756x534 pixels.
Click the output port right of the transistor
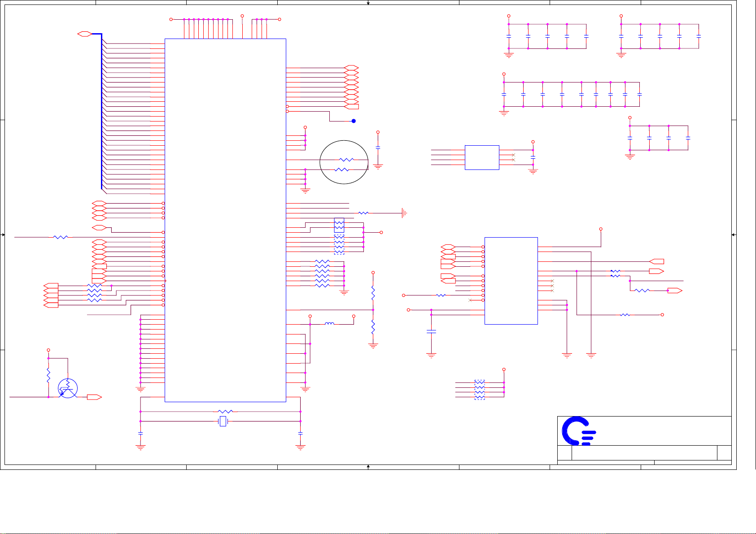(94, 397)
